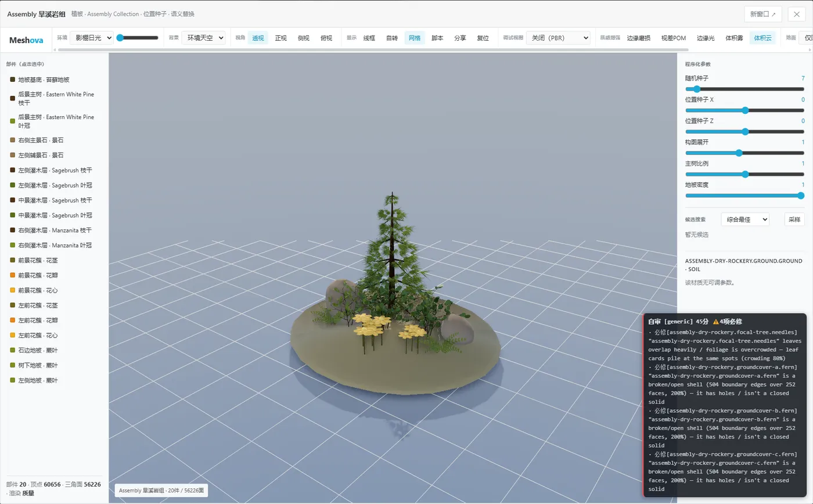This screenshot has width=813, height=504.
Task: Select part 左侧辅景石 · 景石
Action: click(54, 155)
